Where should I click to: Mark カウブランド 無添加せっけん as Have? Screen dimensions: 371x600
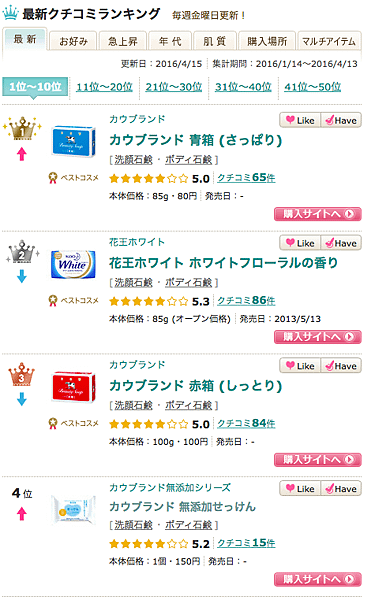click(341, 488)
